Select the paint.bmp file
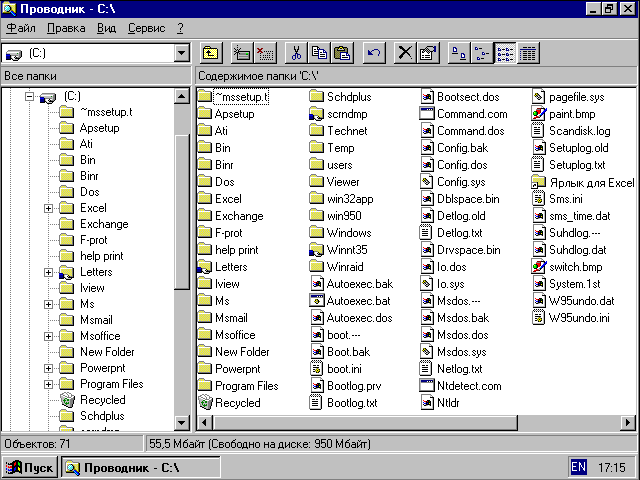Viewport: 640px width, 480px height. pos(571,114)
